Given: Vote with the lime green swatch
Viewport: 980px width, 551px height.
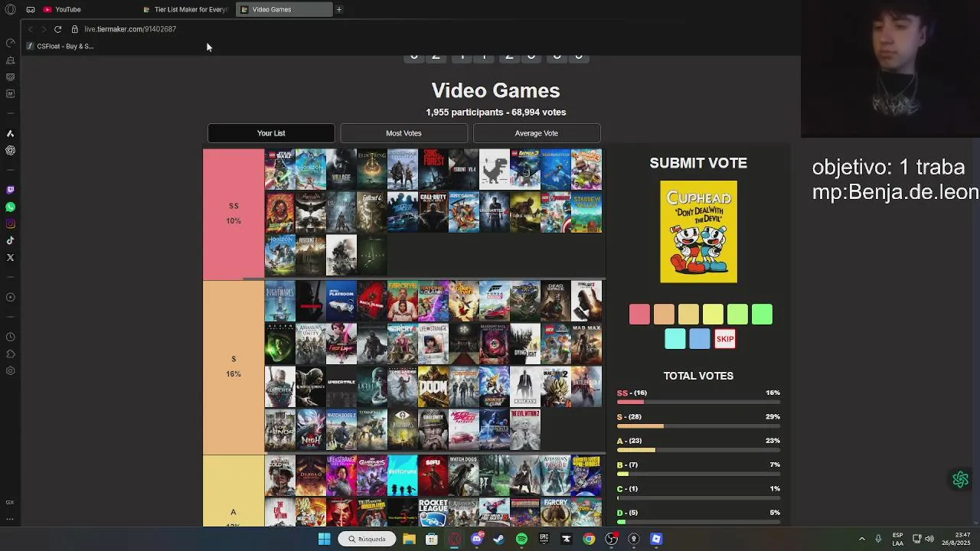Looking at the screenshot, I should pyautogui.click(x=737, y=315).
